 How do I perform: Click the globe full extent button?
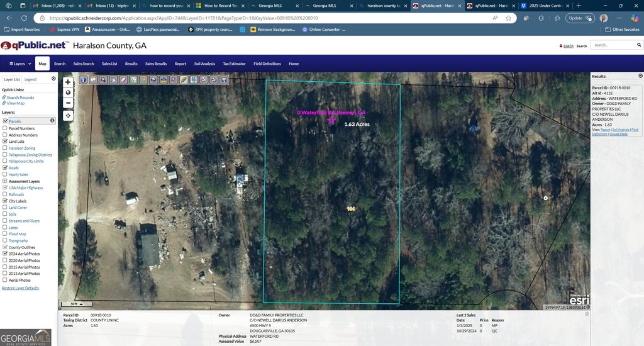pyautogui.click(x=68, y=92)
